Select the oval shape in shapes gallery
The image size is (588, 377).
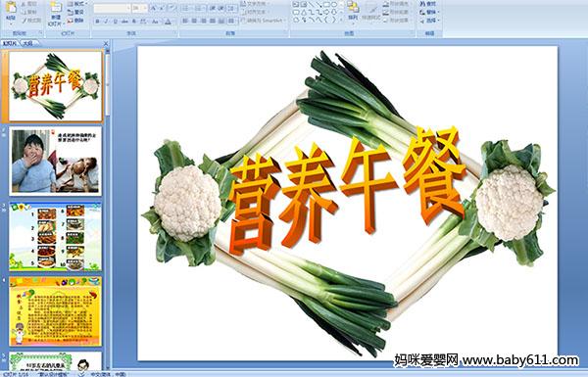coord(334,5)
